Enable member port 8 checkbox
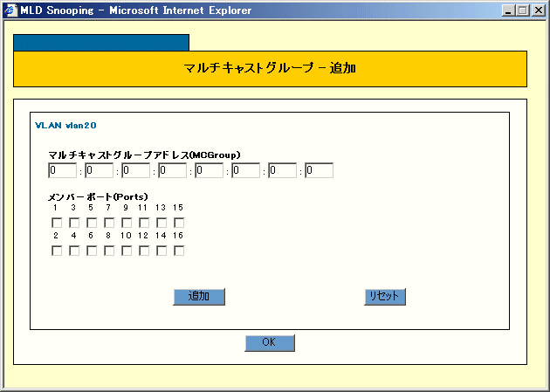Viewport: 550px width, 392px height. (x=109, y=251)
